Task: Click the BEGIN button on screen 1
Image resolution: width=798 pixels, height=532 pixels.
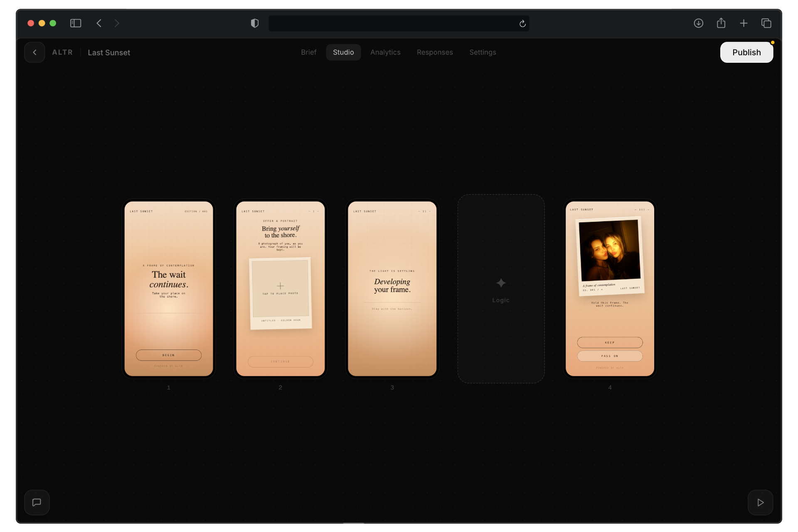Action: click(169, 355)
